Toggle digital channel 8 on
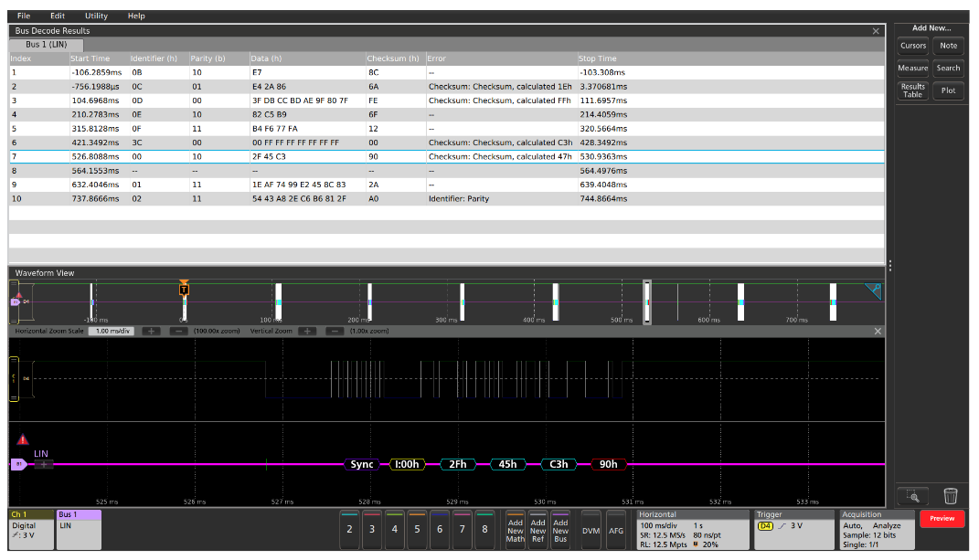Image resolution: width=979 pixels, height=560 pixels. 484,528
